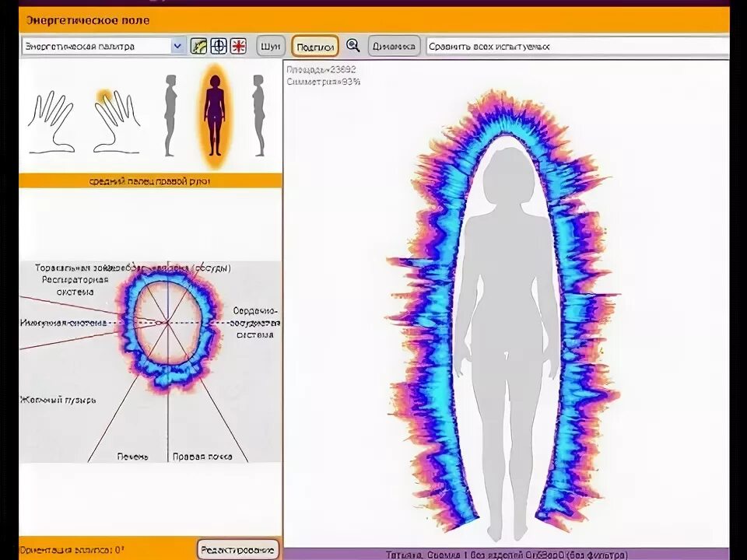Click the Динамика button

point(394,46)
